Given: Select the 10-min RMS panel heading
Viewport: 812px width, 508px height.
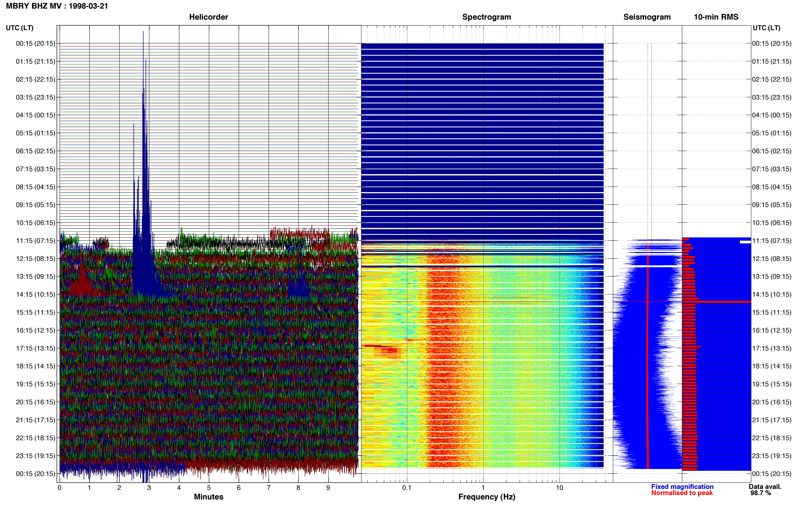Looking at the screenshot, I should point(716,17).
